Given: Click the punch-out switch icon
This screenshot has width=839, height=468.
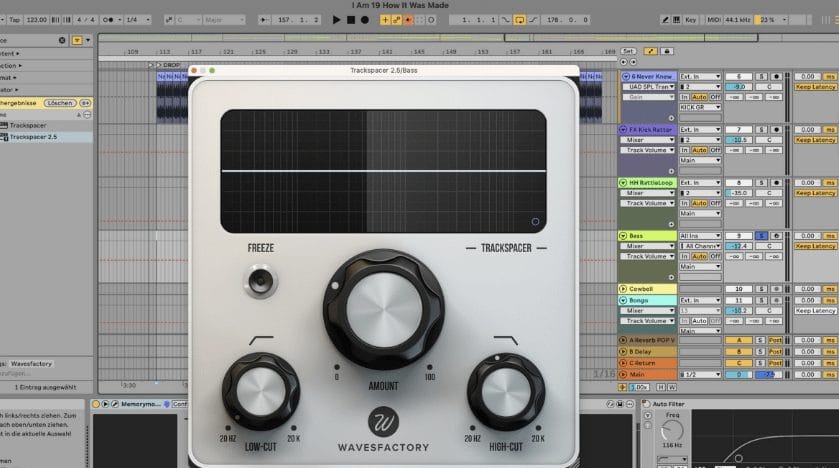Looking at the screenshot, I should point(533,20).
